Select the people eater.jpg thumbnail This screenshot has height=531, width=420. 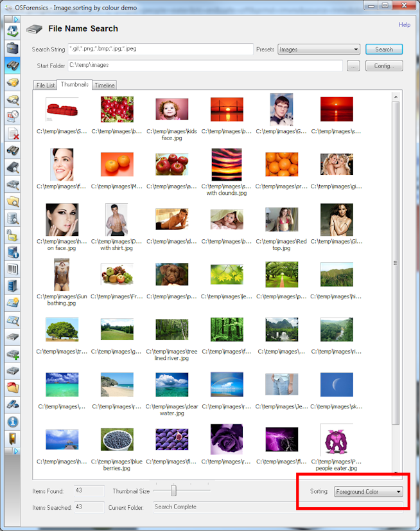click(337, 439)
